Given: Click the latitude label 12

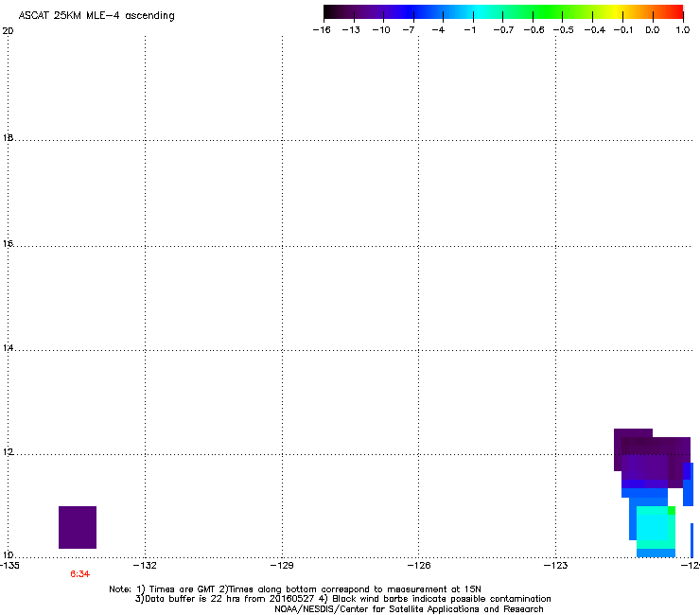Looking at the screenshot, I should click(x=8, y=452).
